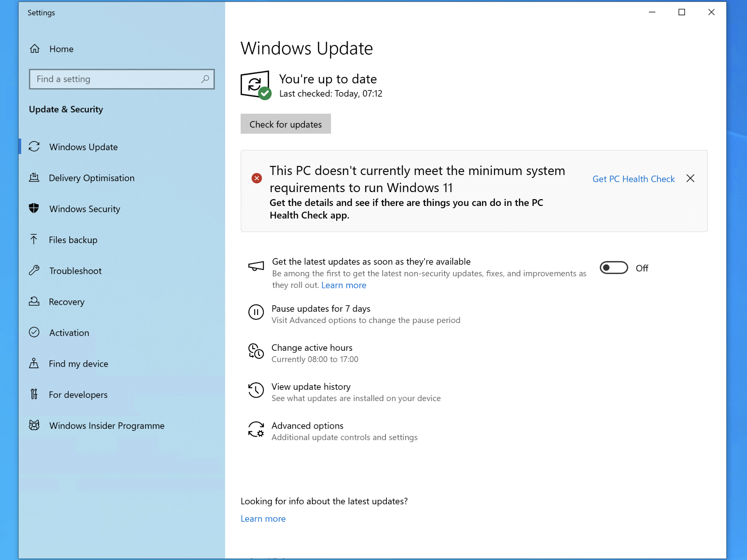Select the Files backup icon
The image size is (747, 560).
coord(34,240)
